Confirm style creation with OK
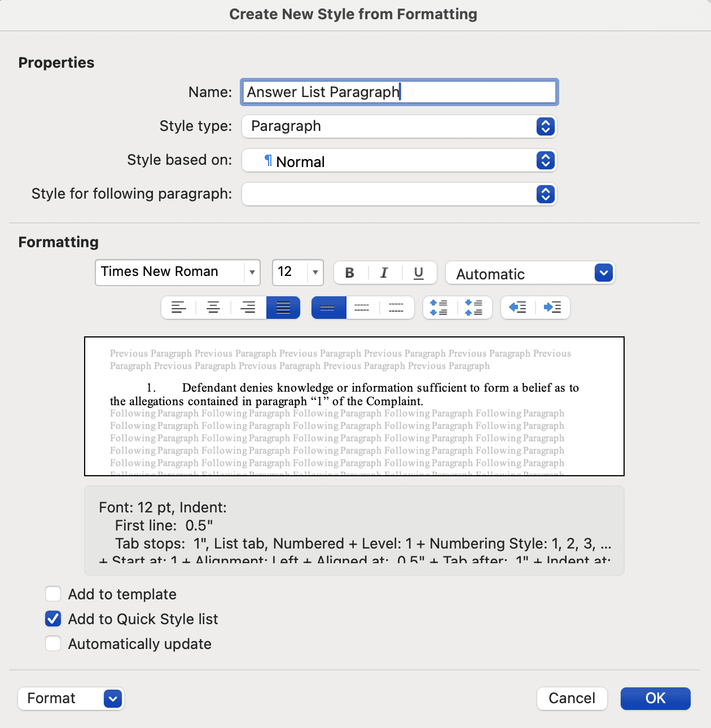Image resolution: width=711 pixels, height=728 pixels. click(x=655, y=698)
